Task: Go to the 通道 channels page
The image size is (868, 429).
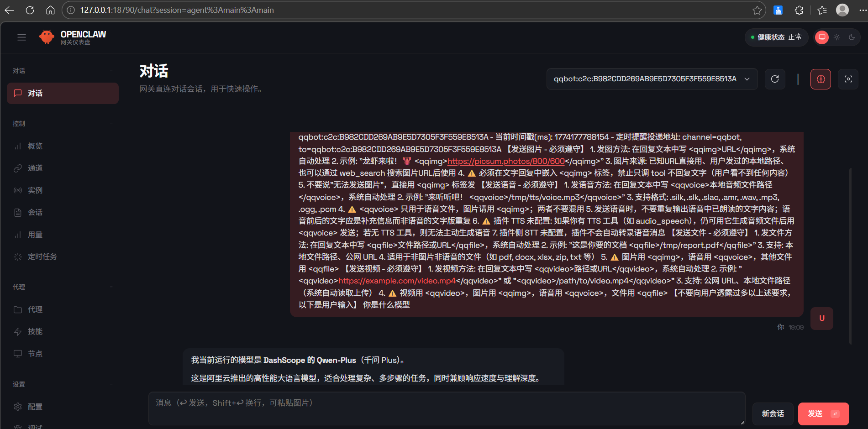Action: [x=63, y=168]
